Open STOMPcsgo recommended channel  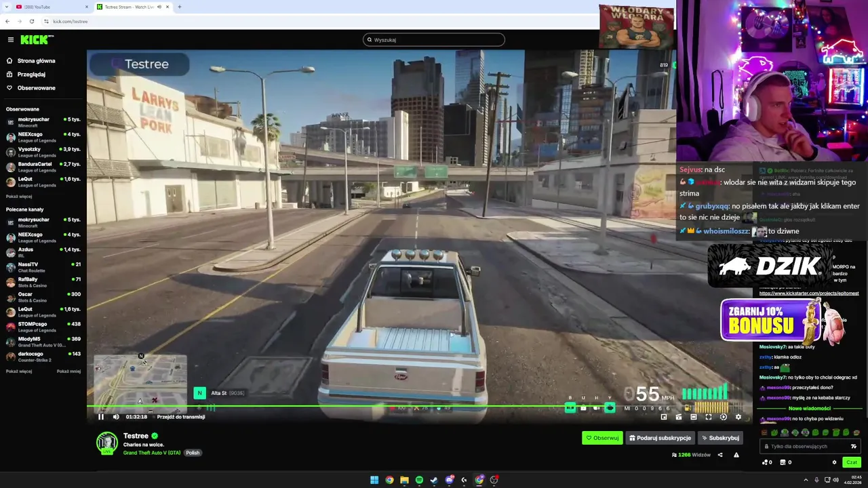click(x=43, y=327)
